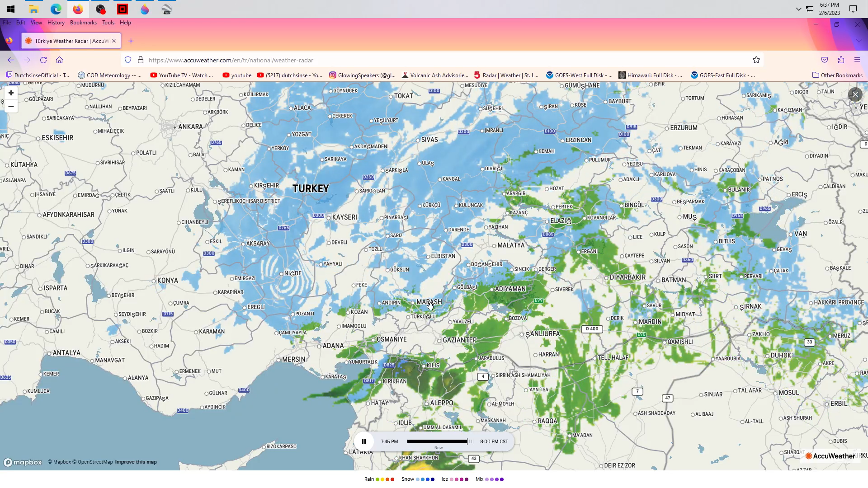This screenshot has width=868, height=488.
Task: Open tracking protection shield info
Action: (x=128, y=60)
